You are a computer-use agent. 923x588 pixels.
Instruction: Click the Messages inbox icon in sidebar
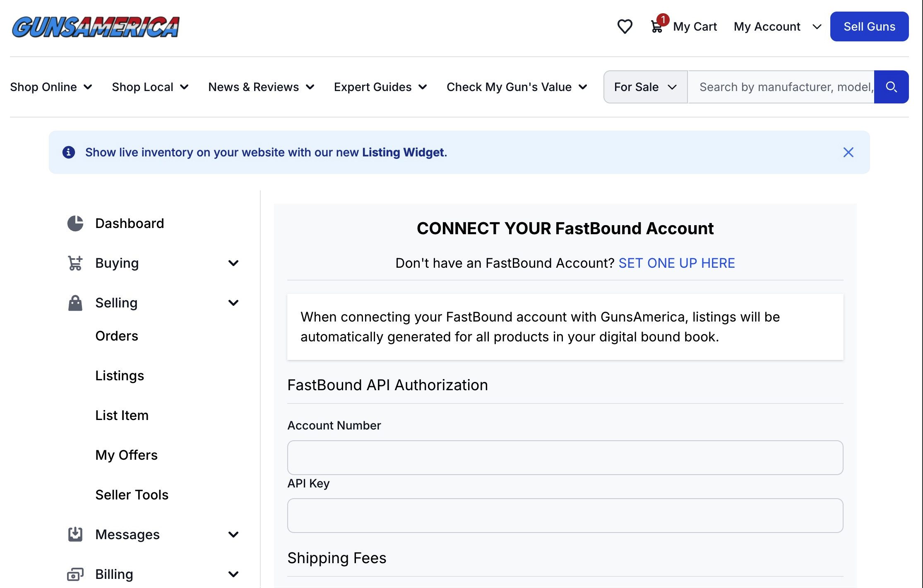pos(75,534)
